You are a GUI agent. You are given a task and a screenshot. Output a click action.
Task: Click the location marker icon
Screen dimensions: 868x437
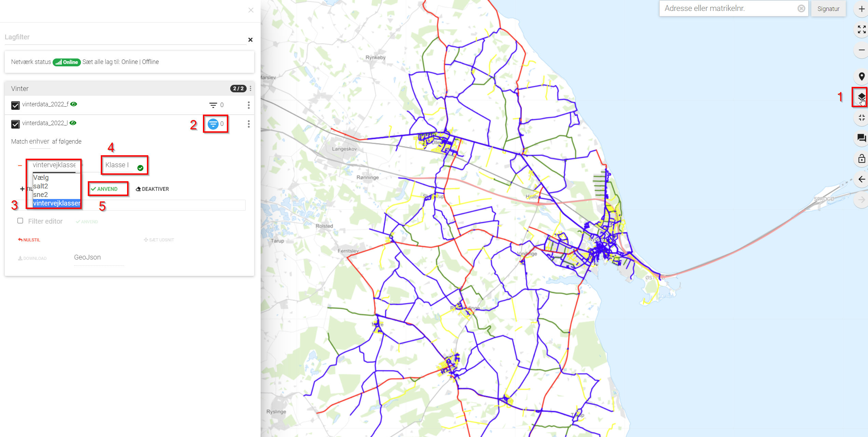click(861, 77)
